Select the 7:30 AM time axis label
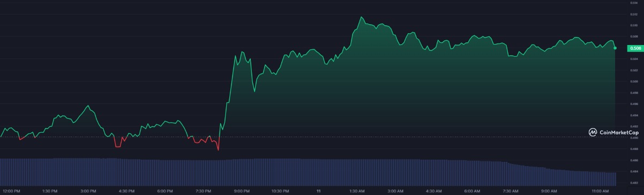 (x=511, y=191)
